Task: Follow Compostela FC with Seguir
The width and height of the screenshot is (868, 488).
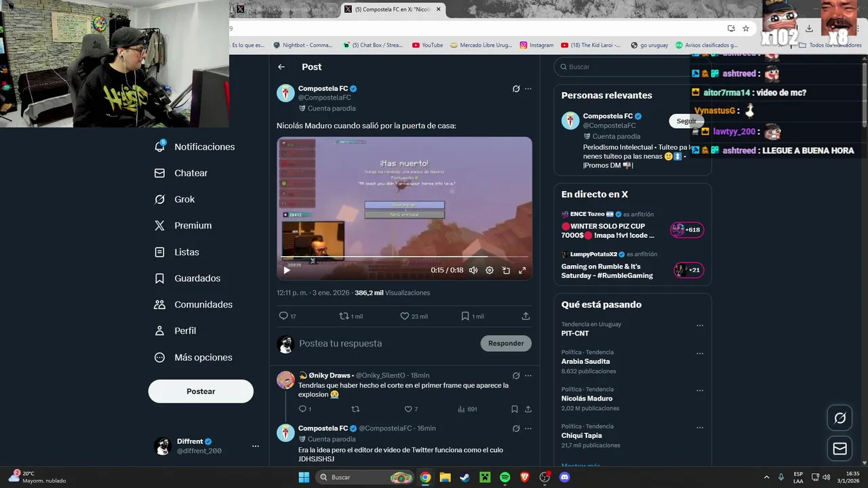Action: tap(686, 121)
